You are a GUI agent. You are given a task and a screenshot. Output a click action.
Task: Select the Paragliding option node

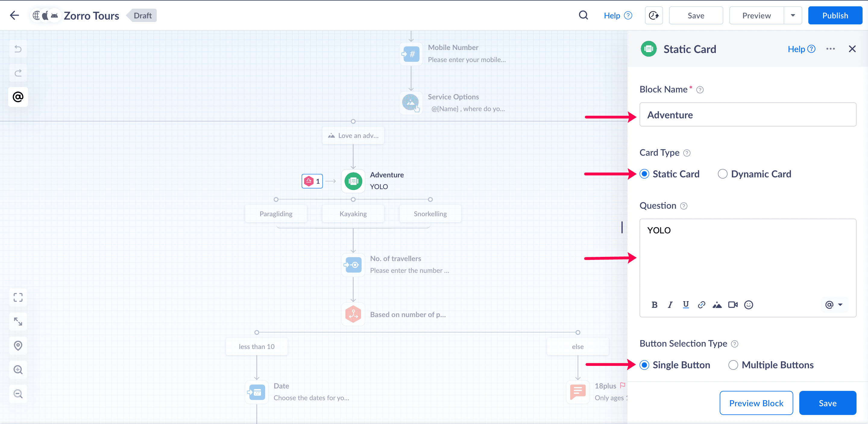pyautogui.click(x=276, y=214)
